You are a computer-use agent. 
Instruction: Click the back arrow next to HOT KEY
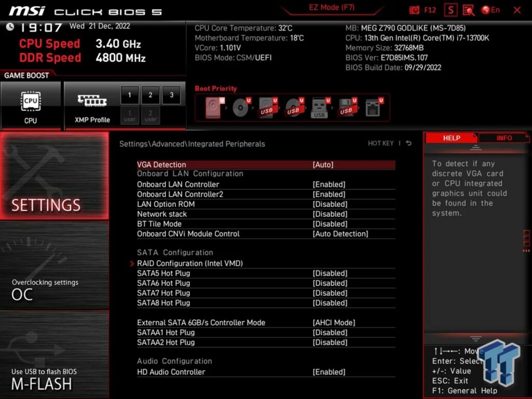(x=409, y=143)
